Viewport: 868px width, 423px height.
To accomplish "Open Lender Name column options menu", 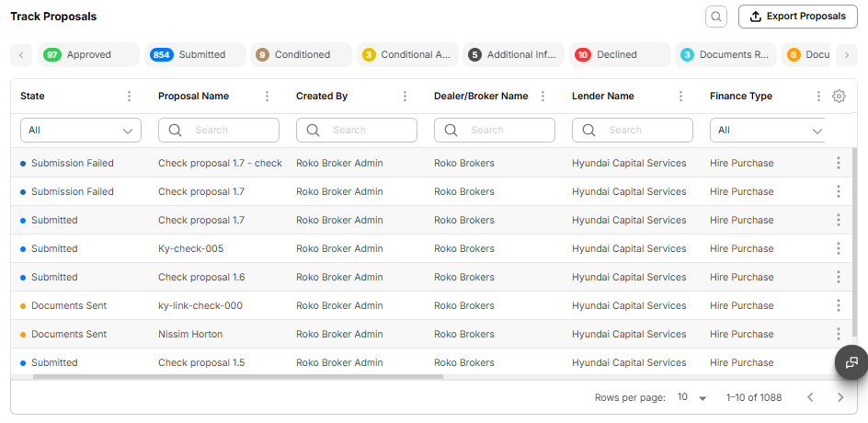I will click(x=680, y=97).
